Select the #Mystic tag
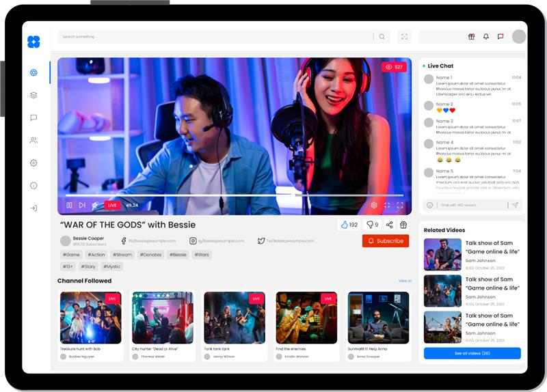This screenshot has height=392, width=547. tap(111, 266)
